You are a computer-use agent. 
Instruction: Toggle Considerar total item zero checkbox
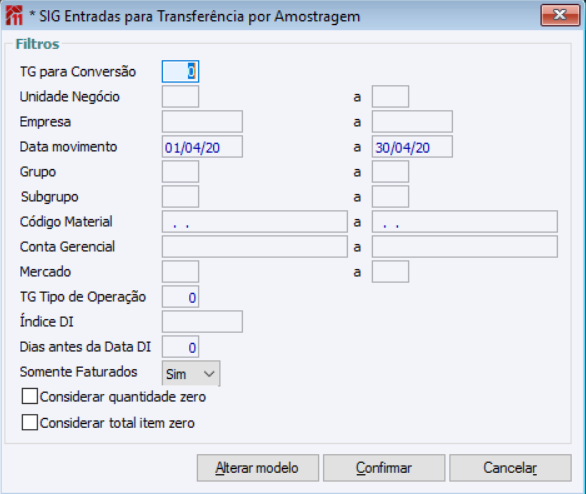click(30, 423)
